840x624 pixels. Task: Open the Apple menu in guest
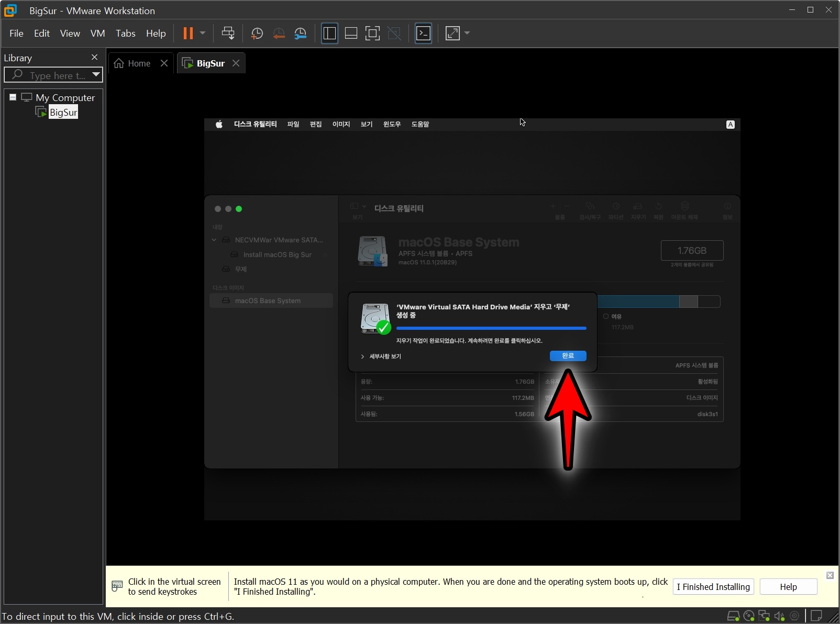click(219, 125)
